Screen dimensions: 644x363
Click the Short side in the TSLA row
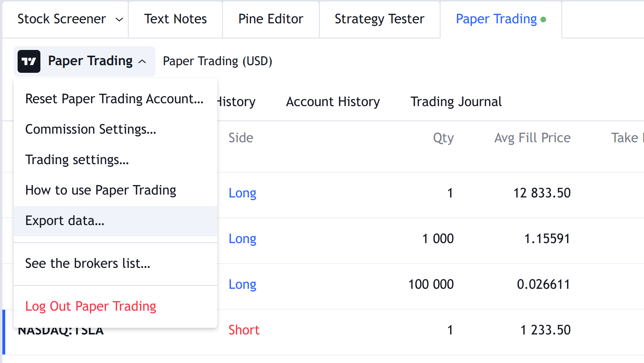pos(244,330)
